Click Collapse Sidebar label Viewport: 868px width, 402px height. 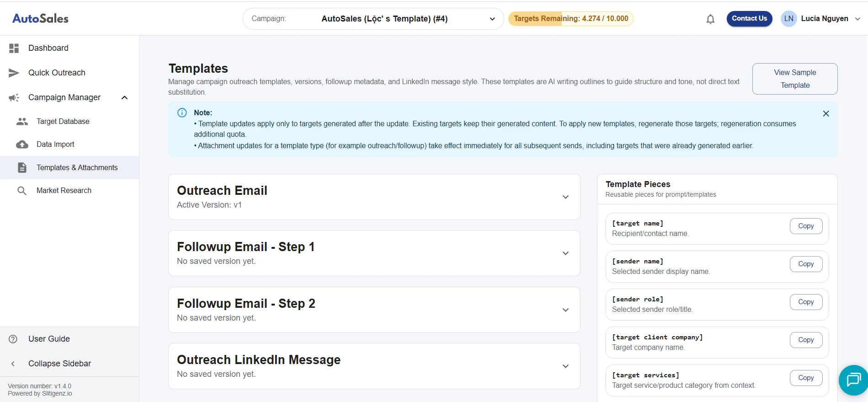point(59,364)
